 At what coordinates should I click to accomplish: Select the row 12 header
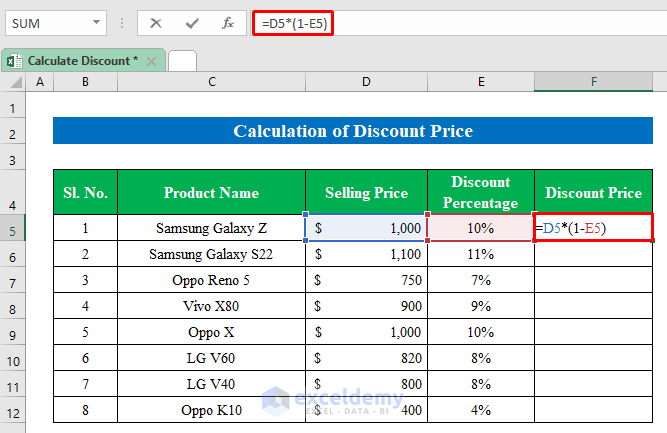[x=13, y=410]
